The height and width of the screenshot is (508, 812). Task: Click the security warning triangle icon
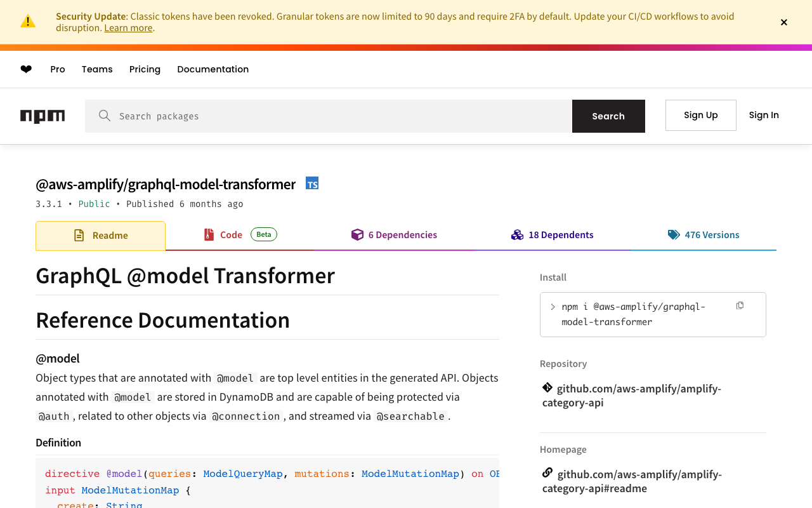click(x=28, y=22)
